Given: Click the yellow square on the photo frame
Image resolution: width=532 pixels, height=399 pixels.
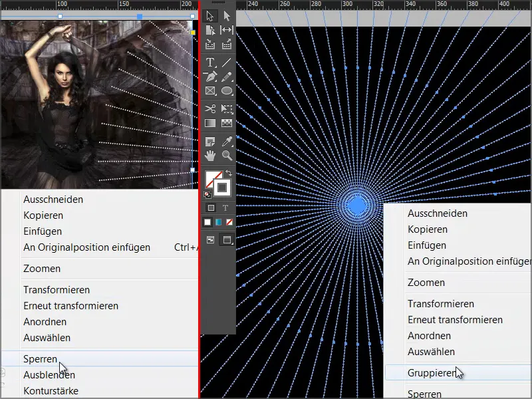Looking at the screenshot, I should click(193, 33).
